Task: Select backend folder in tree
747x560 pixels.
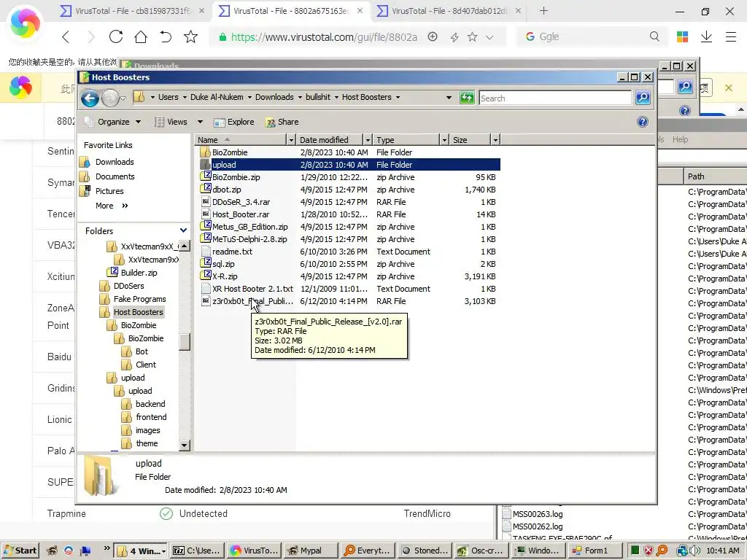Action: point(150,404)
